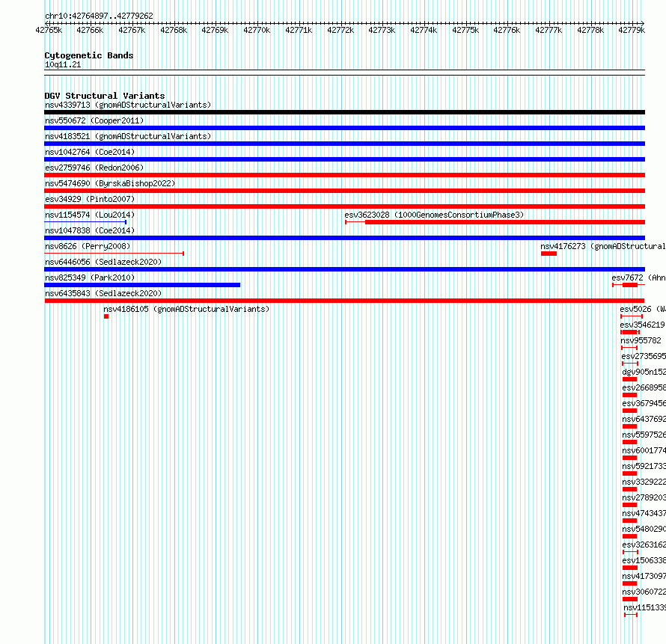The height and width of the screenshot is (644, 666).
Task: Click the 42774k ruler label
Action: (423, 30)
